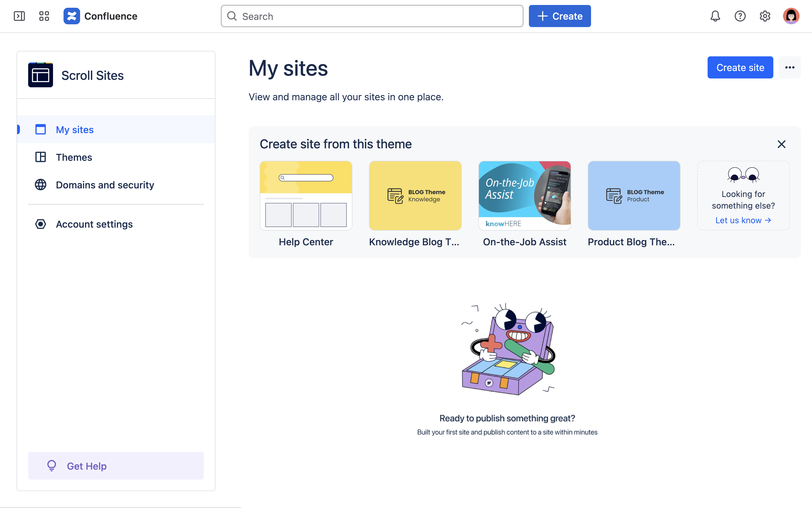Toggle the sidebar expand icon
The image size is (812, 508).
pyautogui.click(x=19, y=16)
